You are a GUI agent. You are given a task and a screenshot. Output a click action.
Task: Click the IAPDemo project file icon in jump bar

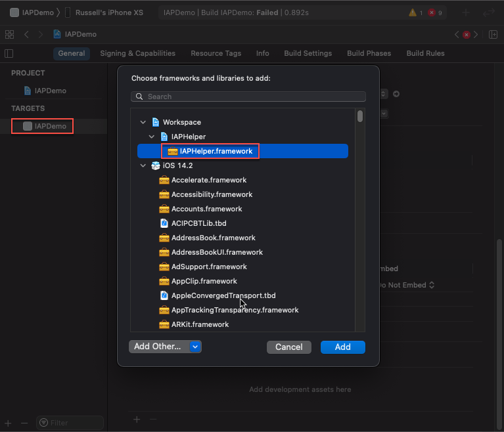point(57,34)
